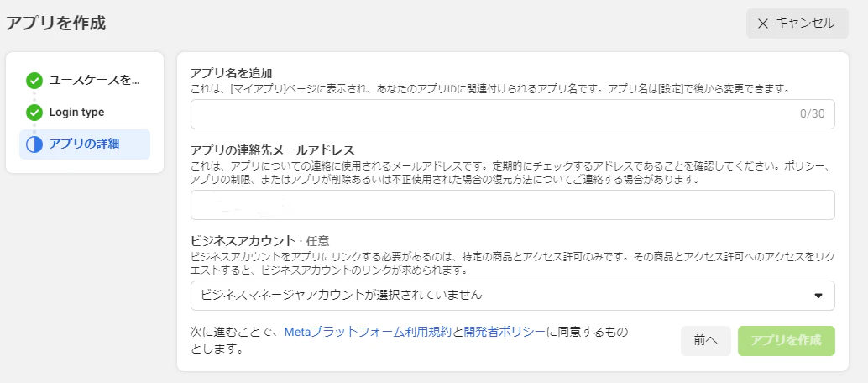868x383 pixels.
Task: Click dropdown arrow in business account selector
Action: point(818,296)
